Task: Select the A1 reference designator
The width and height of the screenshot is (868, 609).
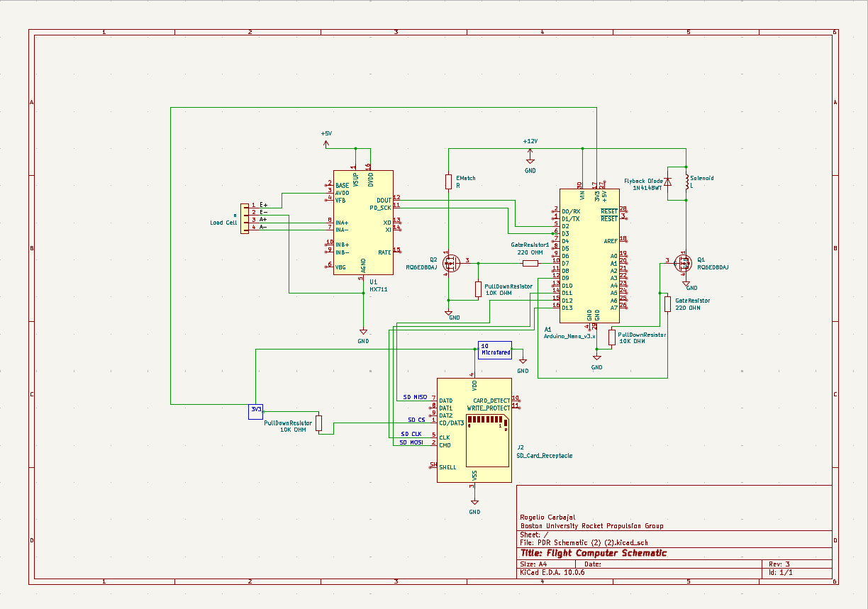Action: tap(547, 330)
